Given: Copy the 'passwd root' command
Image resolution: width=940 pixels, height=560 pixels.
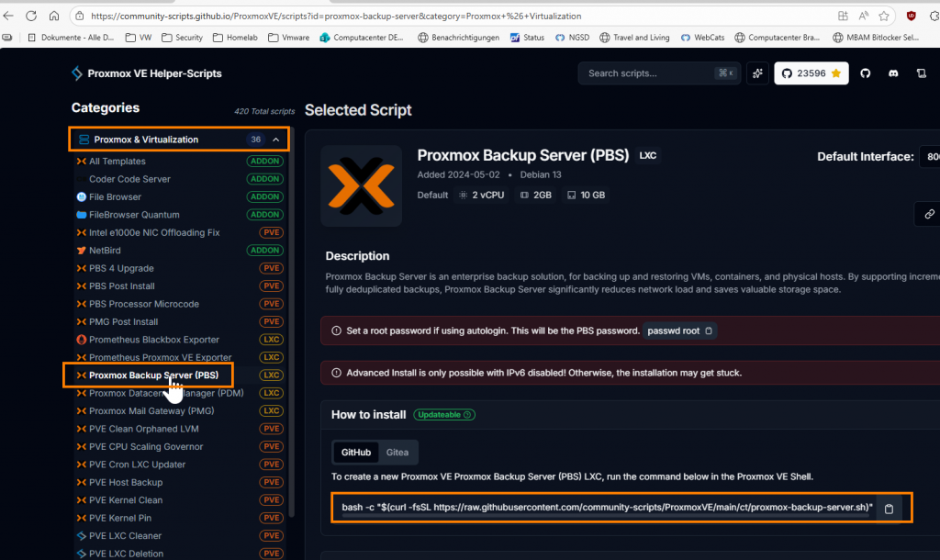Looking at the screenshot, I should click(x=708, y=330).
